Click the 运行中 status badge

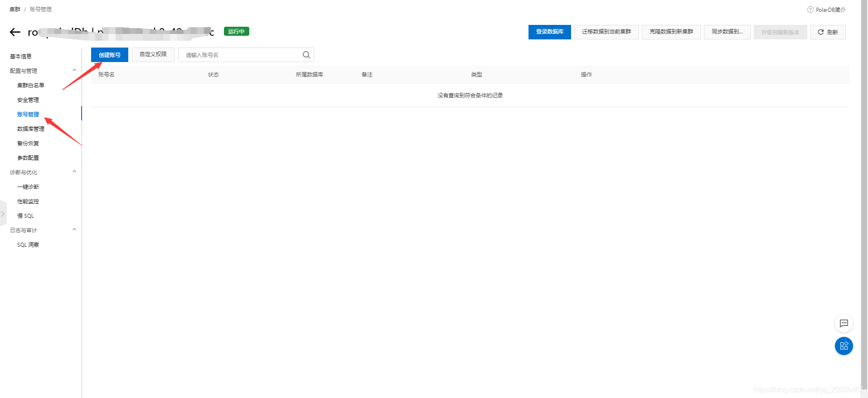237,31
